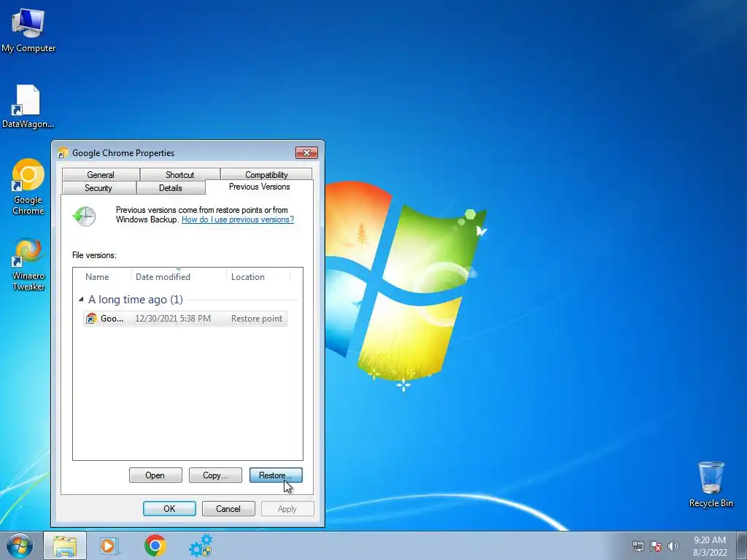Image resolution: width=747 pixels, height=560 pixels.
Task: Confirm with the OK button
Action: pyautogui.click(x=169, y=508)
